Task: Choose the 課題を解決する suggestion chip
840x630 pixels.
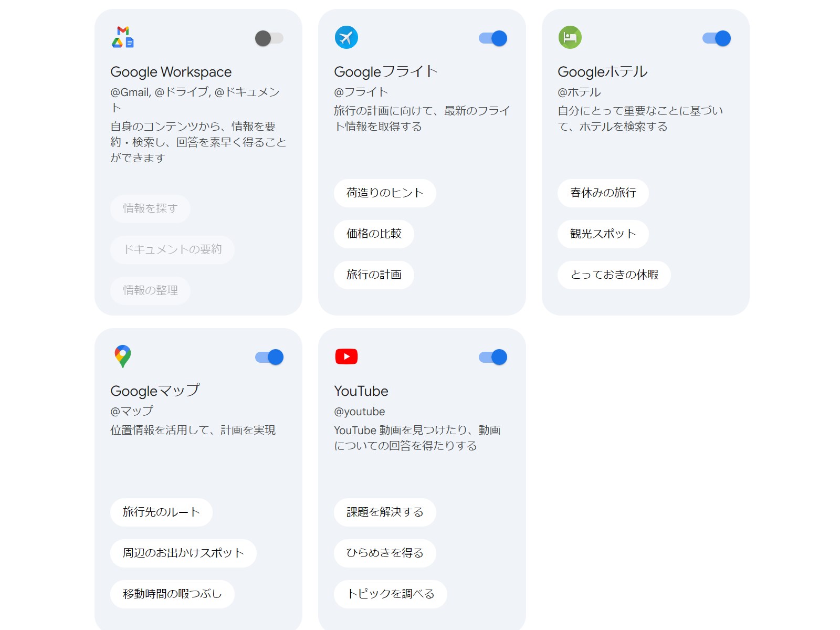Action: tap(385, 512)
